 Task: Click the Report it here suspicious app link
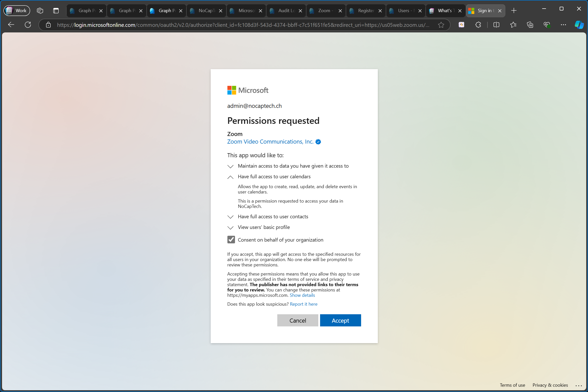304,304
